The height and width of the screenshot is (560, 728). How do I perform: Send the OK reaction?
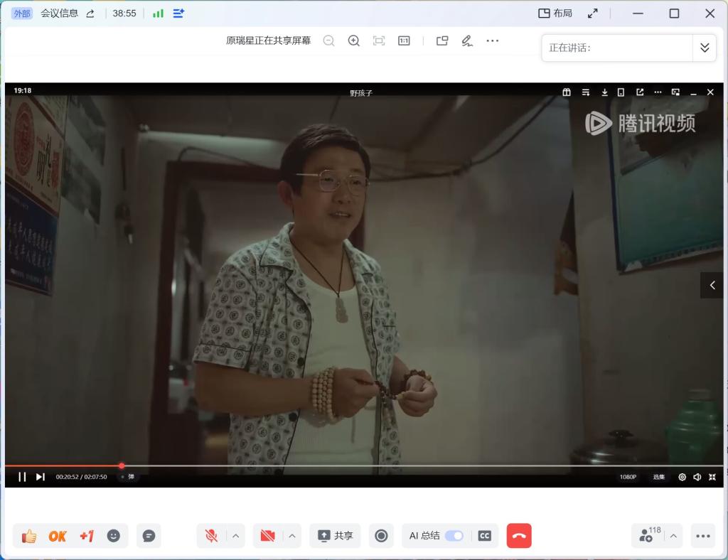point(58,536)
